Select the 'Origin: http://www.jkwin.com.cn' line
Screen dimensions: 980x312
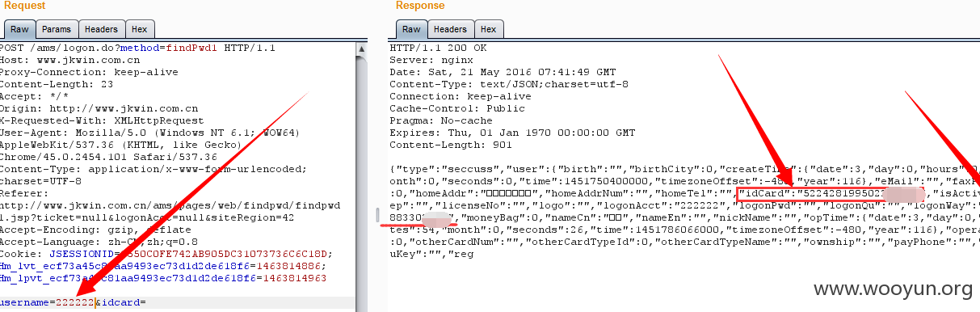(x=99, y=108)
